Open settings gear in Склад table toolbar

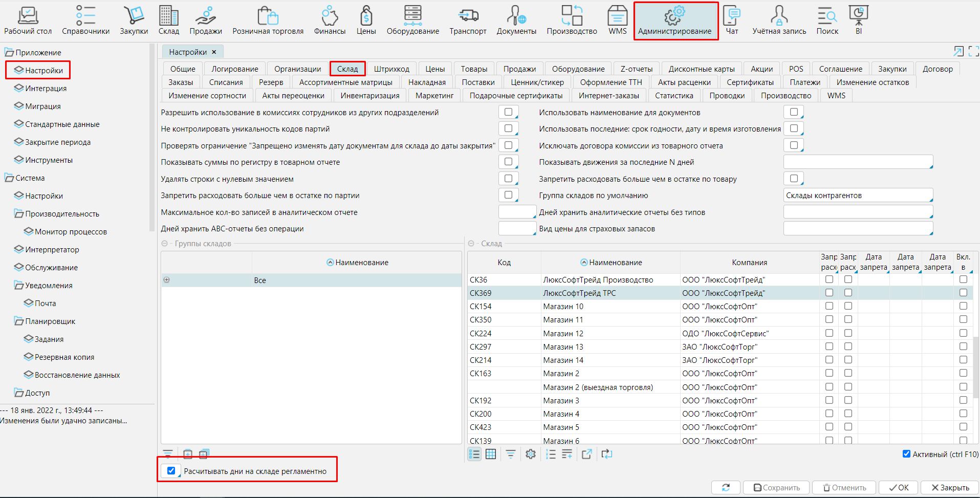pos(531,454)
